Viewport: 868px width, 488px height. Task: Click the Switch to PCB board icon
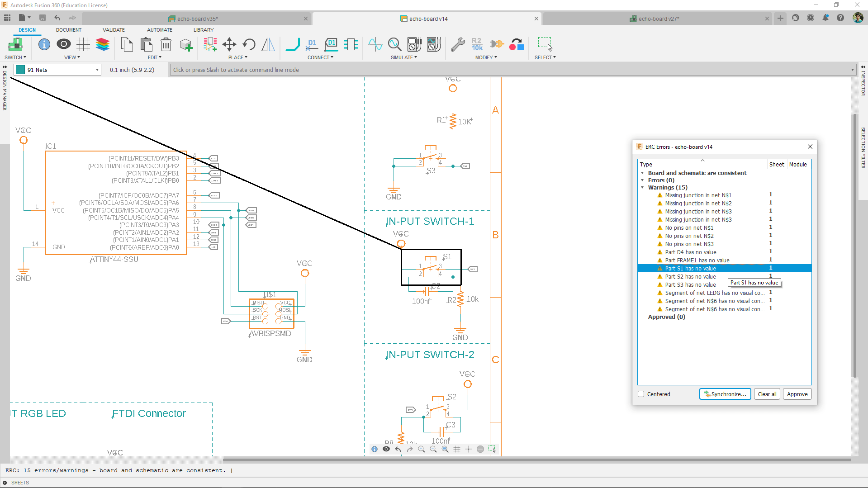(15, 44)
